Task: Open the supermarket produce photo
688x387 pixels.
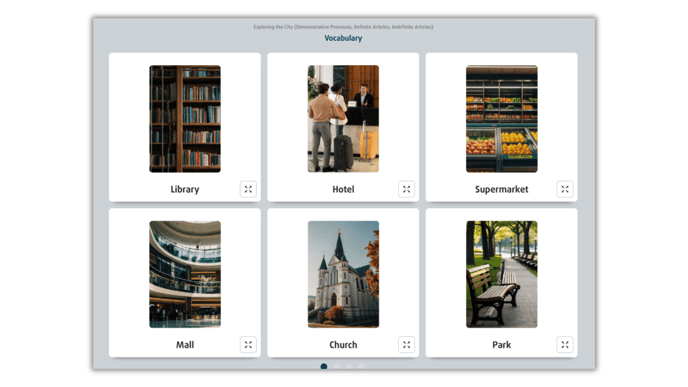Action: (502, 118)
